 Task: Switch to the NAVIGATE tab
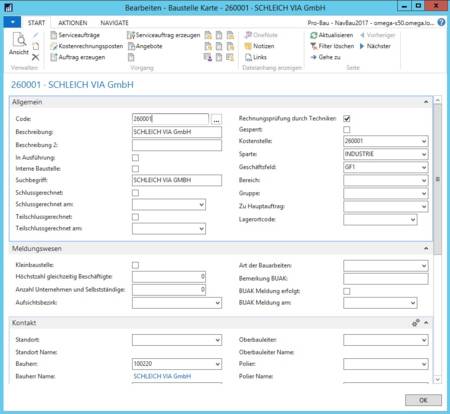point(114,23)
